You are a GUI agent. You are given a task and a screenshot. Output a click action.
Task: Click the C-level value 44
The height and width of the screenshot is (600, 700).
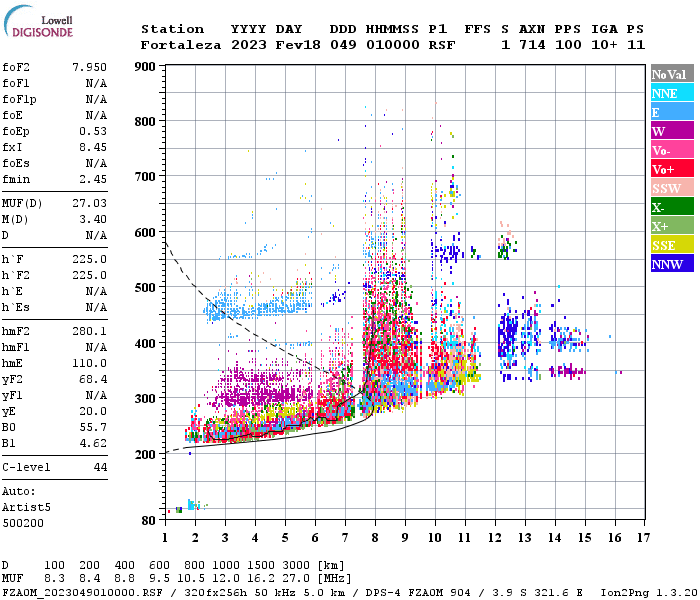click(100, 467)
